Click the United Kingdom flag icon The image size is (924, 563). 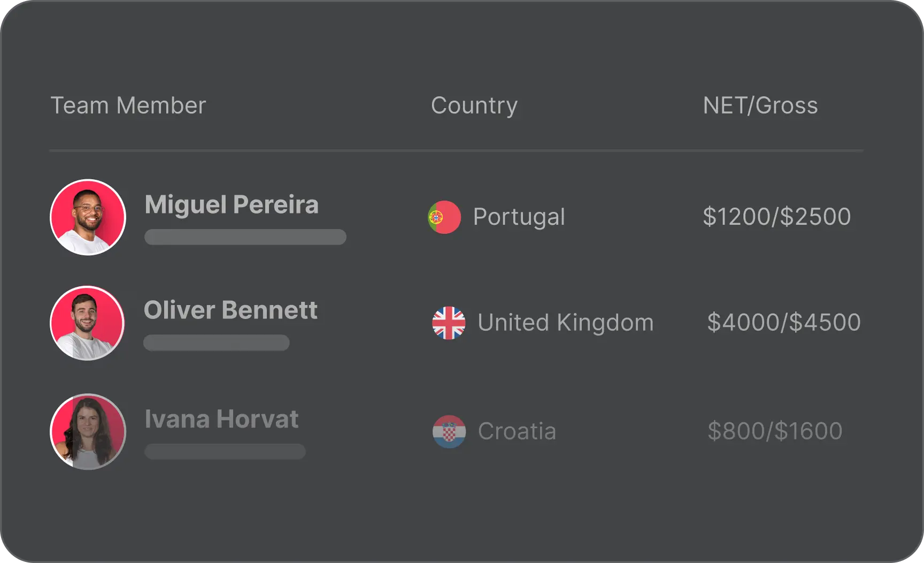click(449, 323)
